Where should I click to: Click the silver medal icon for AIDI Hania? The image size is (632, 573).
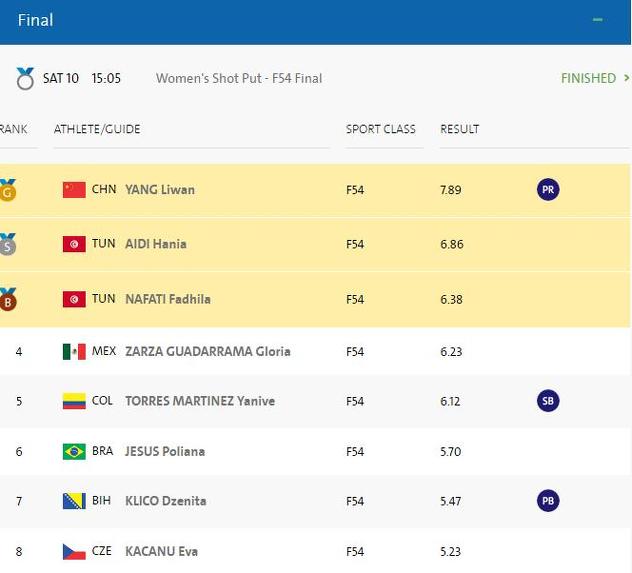[x=8, y=244]
